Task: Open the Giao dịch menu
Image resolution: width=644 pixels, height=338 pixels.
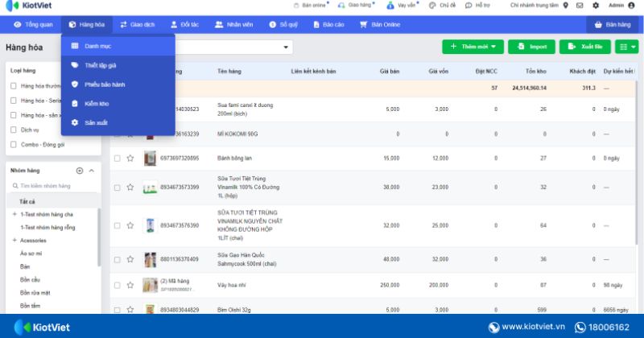Action: click(137, 25)
